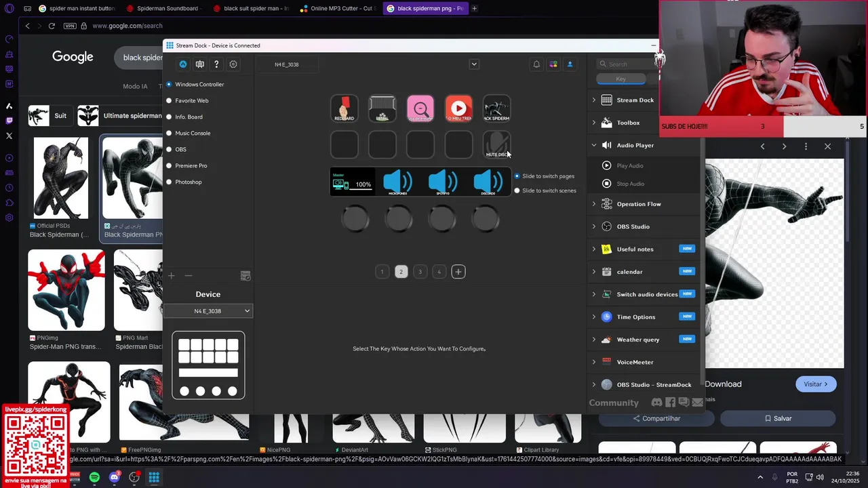The image size is (868, 488).
Task: Open the profile management icon in sidebar
Action: 245,276
